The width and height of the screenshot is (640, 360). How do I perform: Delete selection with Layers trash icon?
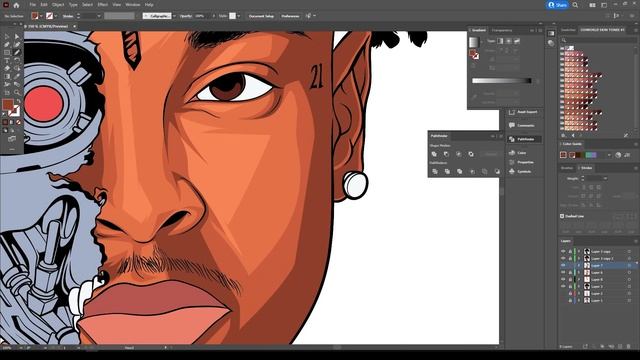click(629, 346)
